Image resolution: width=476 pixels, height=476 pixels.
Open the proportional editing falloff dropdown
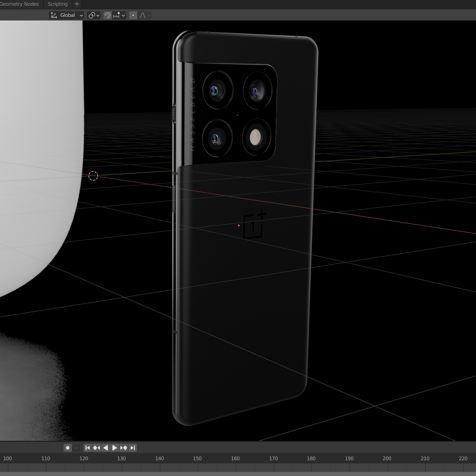[145, 15]
